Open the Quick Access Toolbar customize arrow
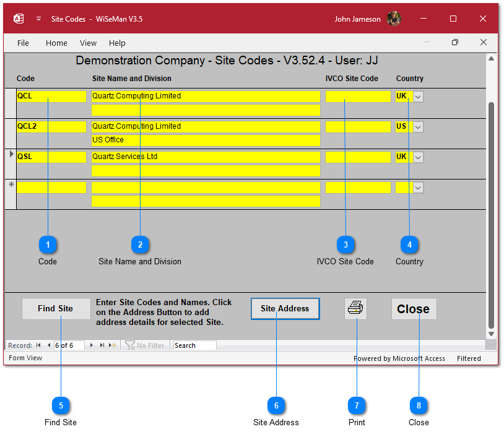Screen dimensions: 504x437 tap(38, 19)
